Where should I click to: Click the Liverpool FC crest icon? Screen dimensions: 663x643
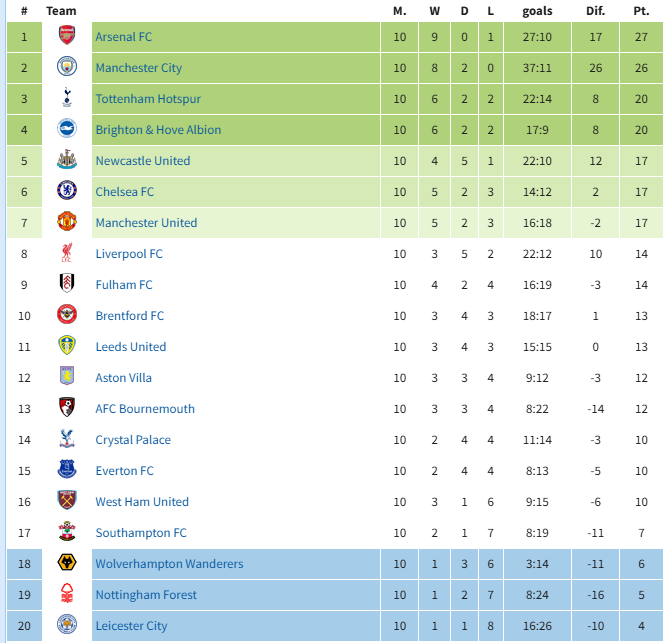tap(67, 254)
